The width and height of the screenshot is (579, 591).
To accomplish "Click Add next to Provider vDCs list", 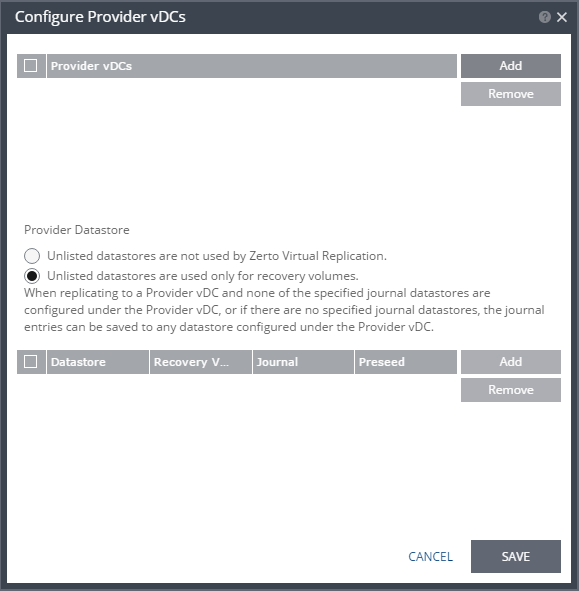I will (510, 66).
